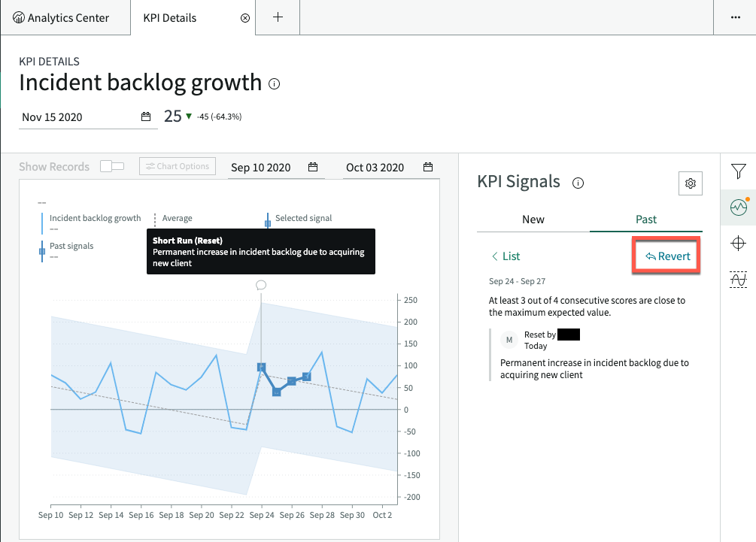
Task: Open calendar picker for Nov 15 2020
Action: click(x=146, y=117)
